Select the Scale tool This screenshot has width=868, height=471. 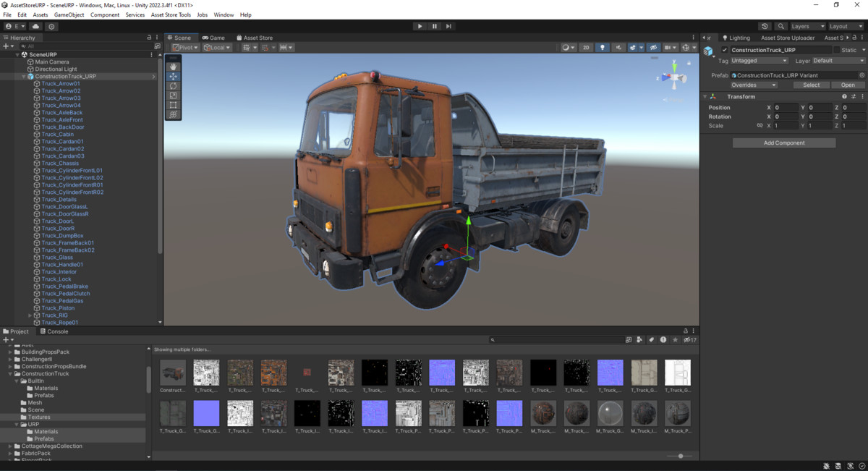[x=173, y=95]
